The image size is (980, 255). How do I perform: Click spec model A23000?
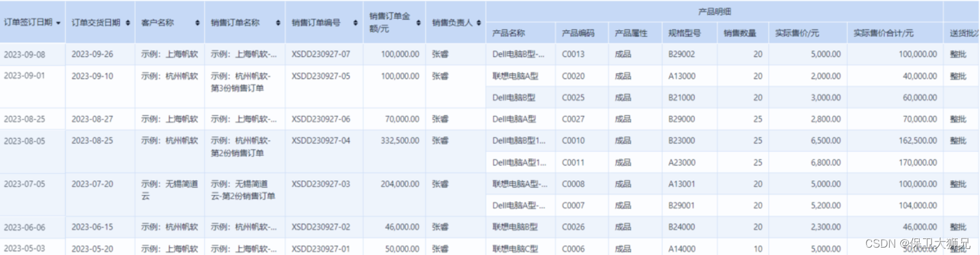click(x=682, y=162)
